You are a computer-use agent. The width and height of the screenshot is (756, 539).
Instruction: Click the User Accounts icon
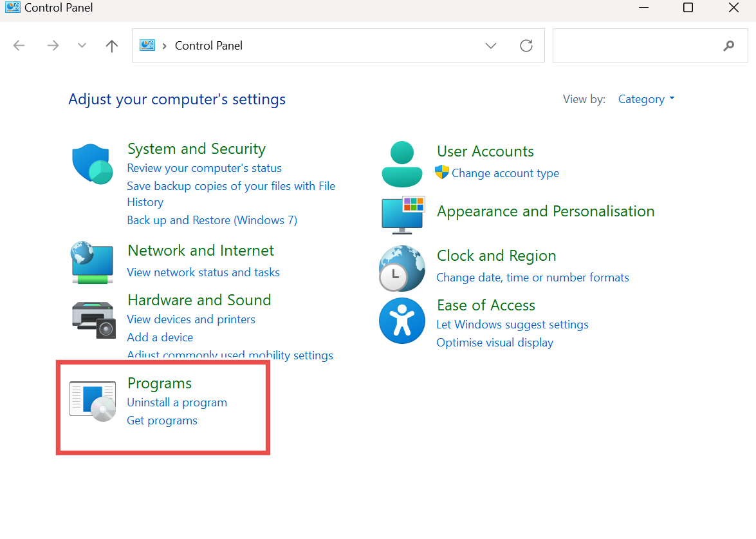coord(401,162)
